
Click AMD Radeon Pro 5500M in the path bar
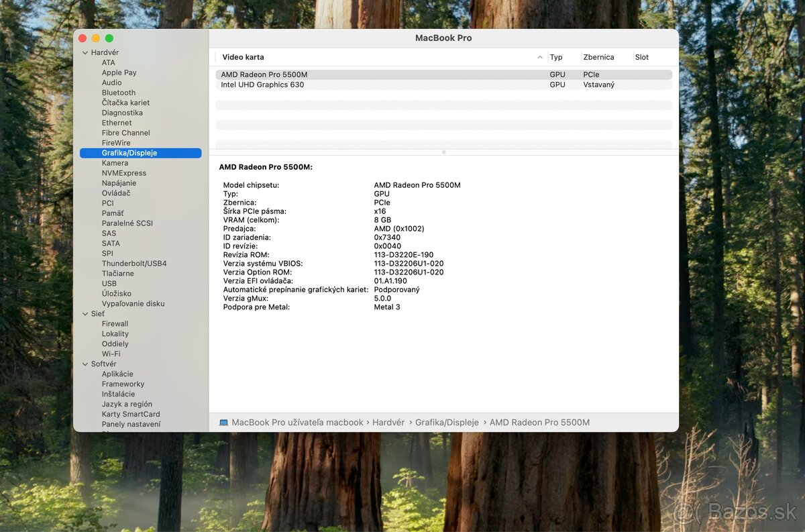pyautogui.click(x=539, y=423)
